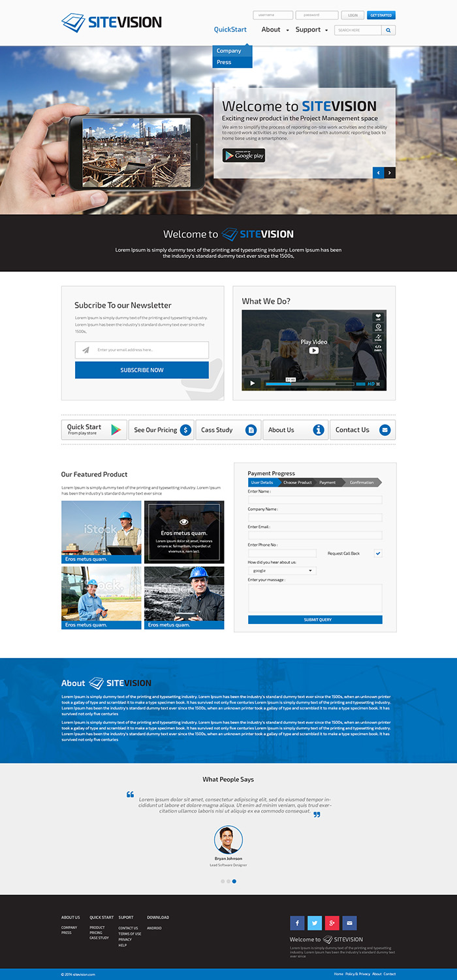Viewport: 457px width, 980px height.
Task: Open the Terms of Use footer link
Action: coord(129,934)
